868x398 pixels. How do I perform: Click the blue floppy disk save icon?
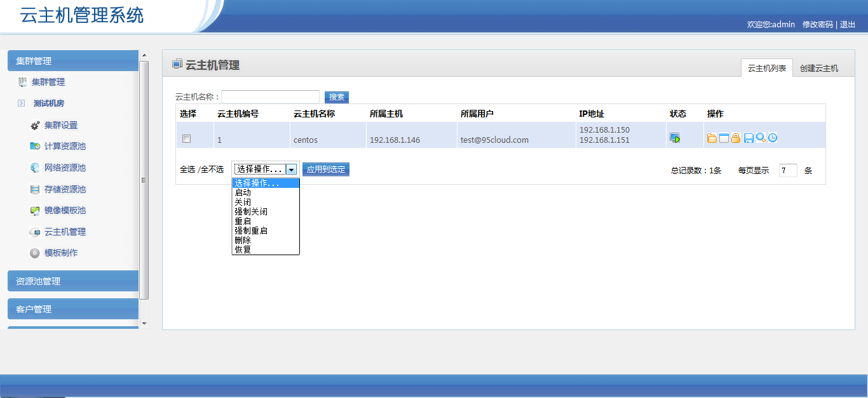click(749, 138)
